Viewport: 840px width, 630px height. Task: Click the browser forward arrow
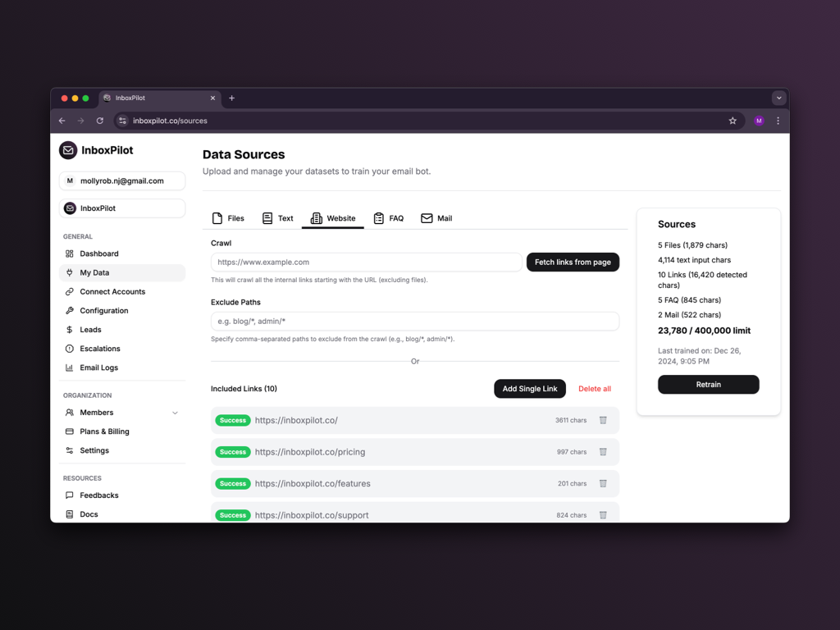point(81,121)
